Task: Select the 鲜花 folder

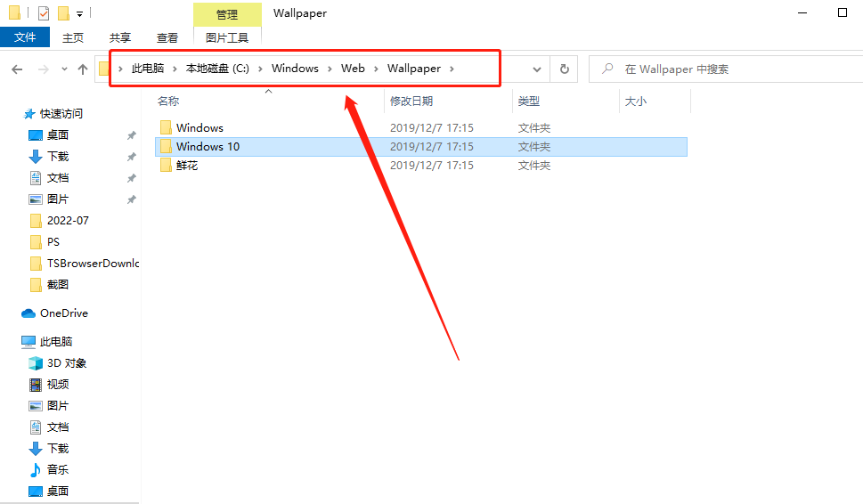Action: click(x=186, y=166)
